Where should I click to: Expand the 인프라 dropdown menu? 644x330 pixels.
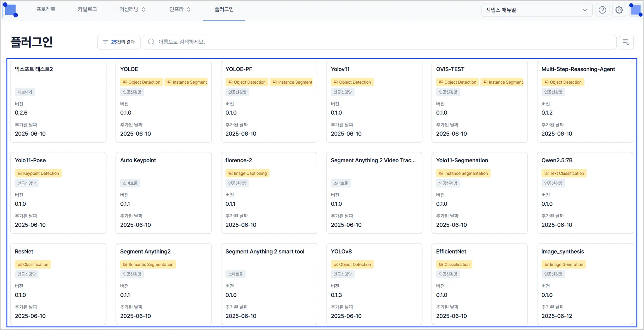coord(180,9)
